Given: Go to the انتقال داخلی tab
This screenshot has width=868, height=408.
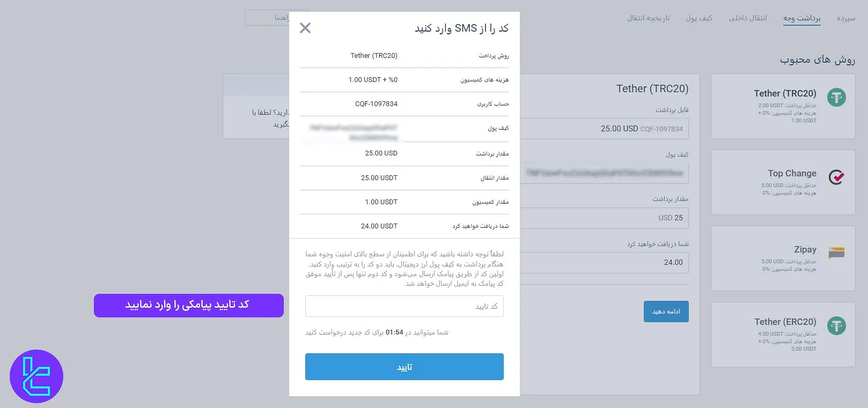Looking at the screenshot, I should tap(747, 18).
